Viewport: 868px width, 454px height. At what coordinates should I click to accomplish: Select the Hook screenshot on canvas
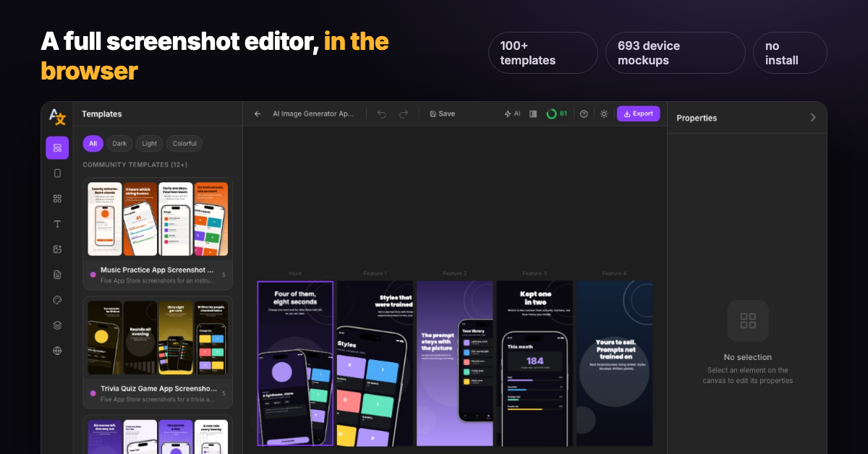(295, 364)
